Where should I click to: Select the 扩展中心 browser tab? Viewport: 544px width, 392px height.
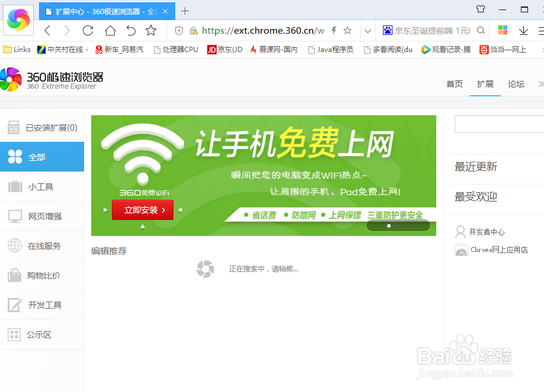tap(107, 11)
